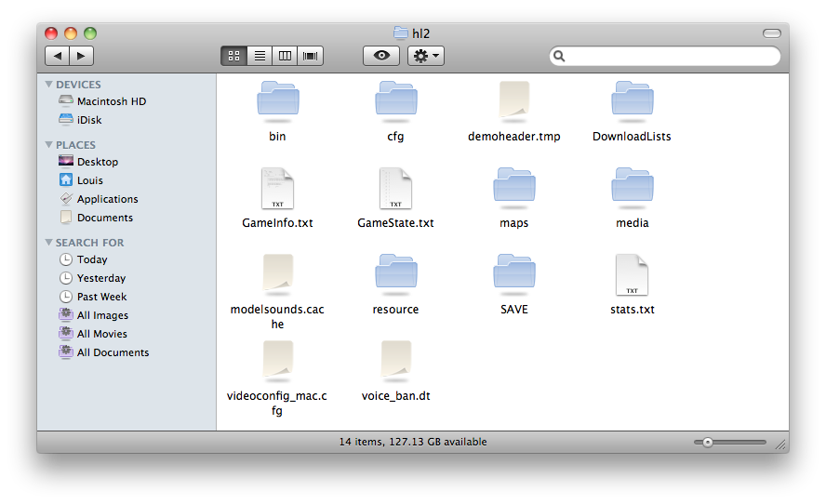Screen dimensions: 826x504
Task: Click the yellow minimize window button
Action: click(x=71, y=33)
